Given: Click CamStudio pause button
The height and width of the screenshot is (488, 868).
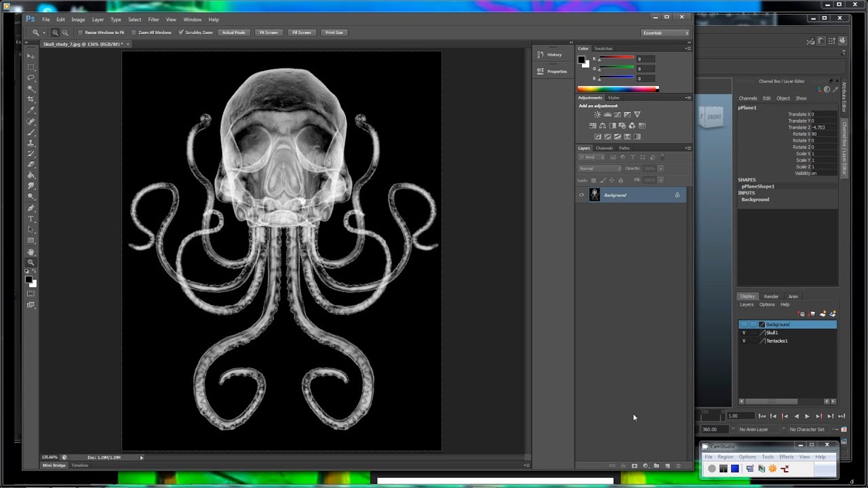Looking at the screenshot, I should click(x=724, y=468).
